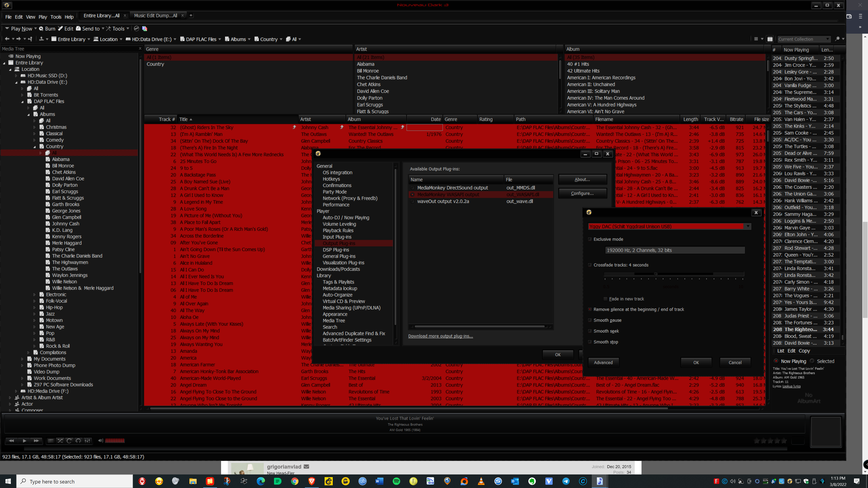This screenshot has width=868, height=488.
Task: Check the Fade in new track option
Action: pos(606,299)
